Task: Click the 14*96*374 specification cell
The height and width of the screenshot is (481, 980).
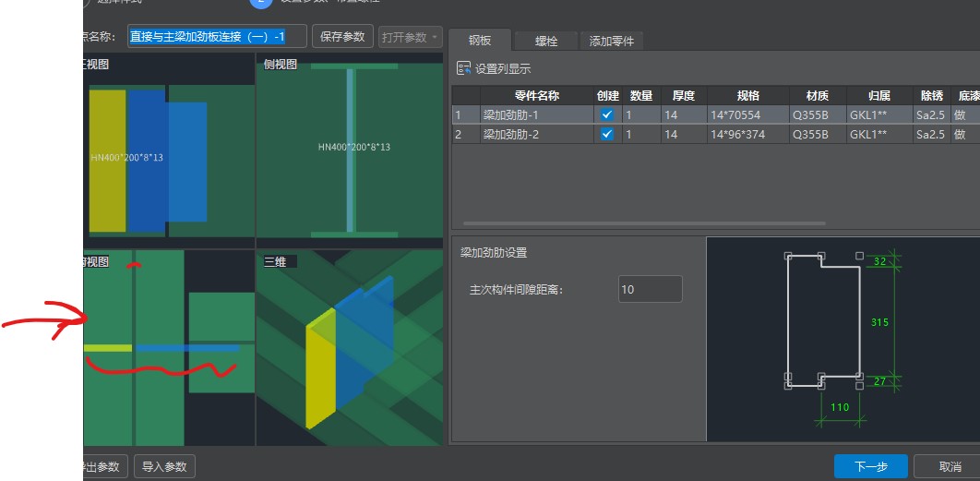Action: (x=748, y=135)
